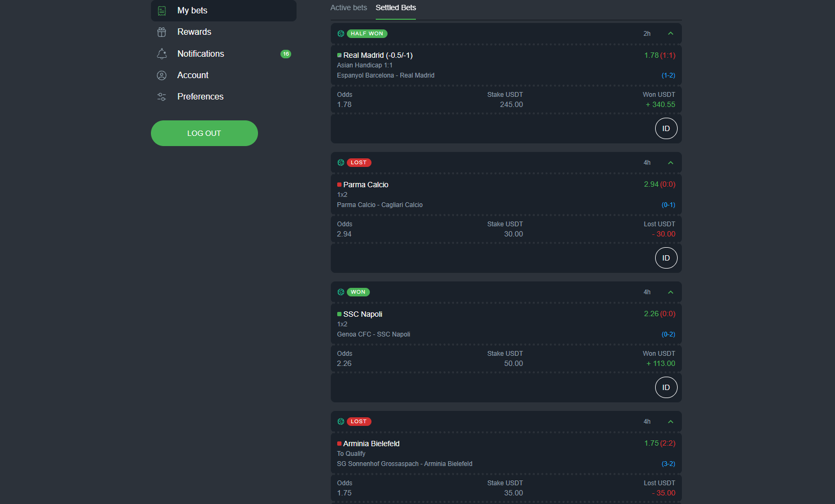Click the Notifications bell icon
The image size is (835, 504).
click(x=162, y=54)
